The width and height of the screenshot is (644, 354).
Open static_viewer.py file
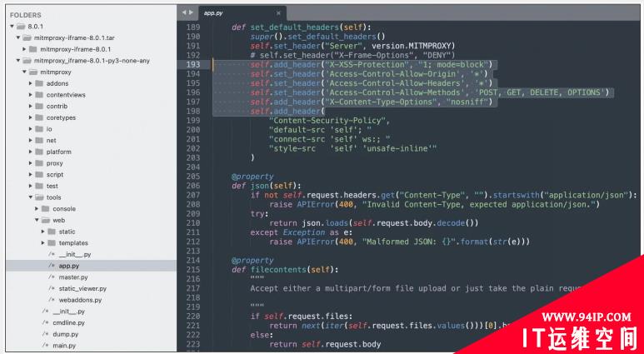point(82,288)
